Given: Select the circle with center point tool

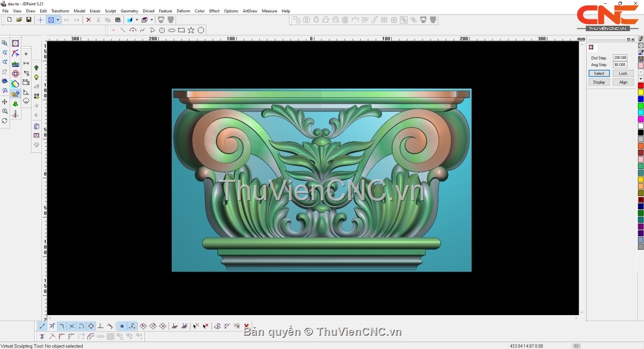Looking at the screenshot, I should coord(162,30).
